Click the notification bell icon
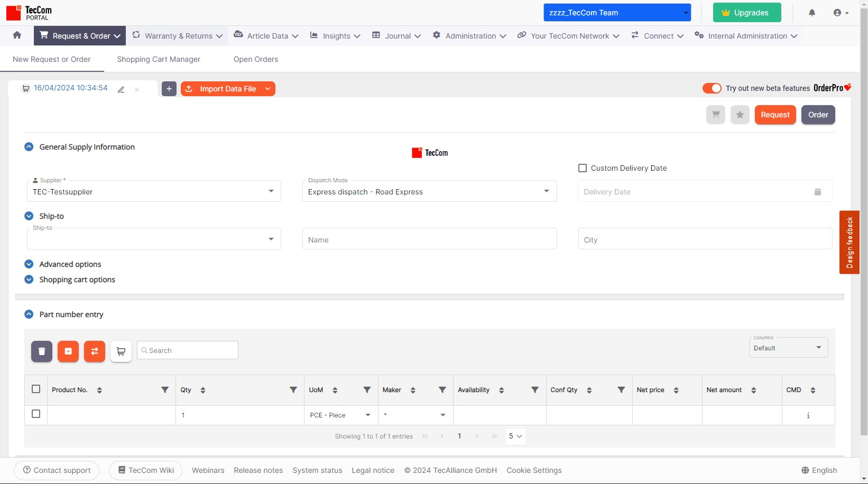The image size is (868, 484). click(x=812, y=13)
